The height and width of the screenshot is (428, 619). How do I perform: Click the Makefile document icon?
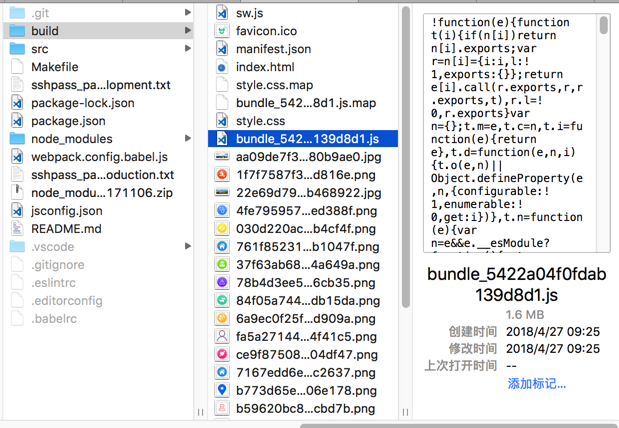coord(17,67)
